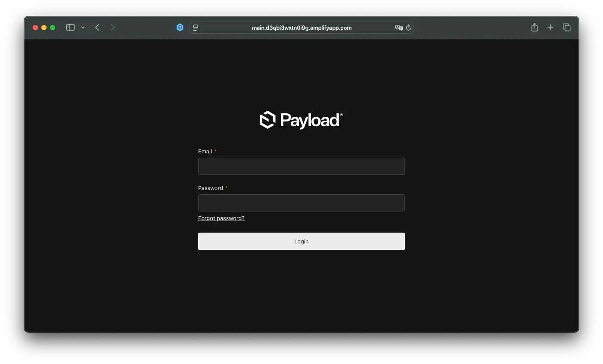
Task: Open the Forgot password? link
Action: [x=221, y=218]
